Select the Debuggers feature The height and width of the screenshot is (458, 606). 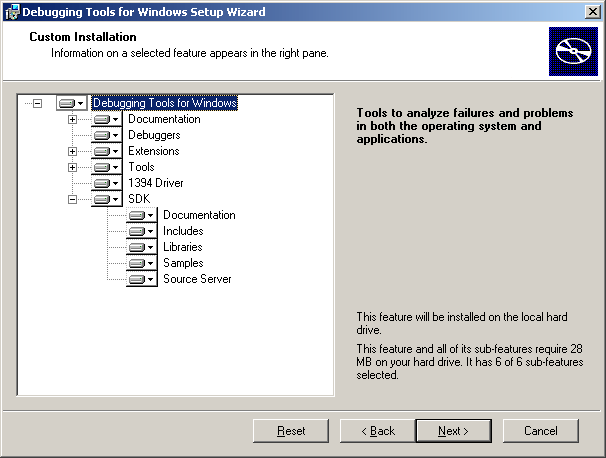[154, 135]
